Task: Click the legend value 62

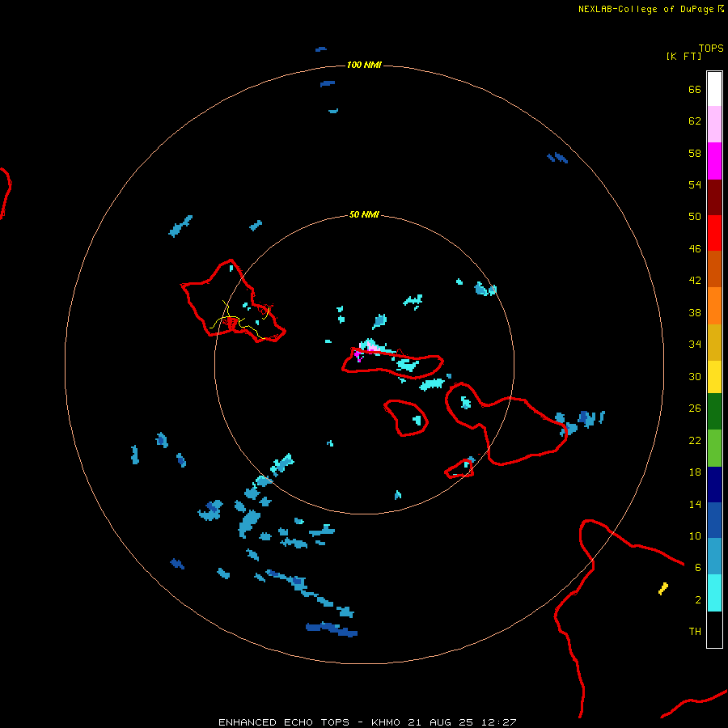Action: [695, 121]
